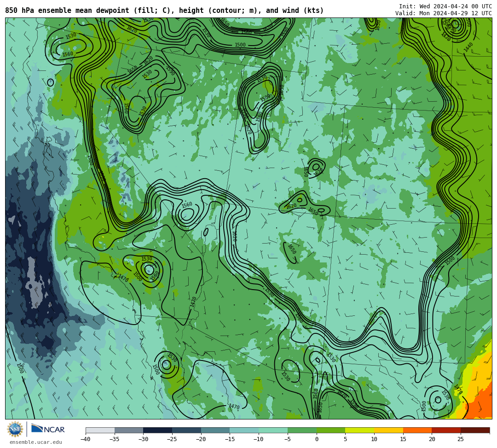Click the slate gray -35 to -30 swatch
This screenshot has width=497, height=448.
(x=129, y=430)
